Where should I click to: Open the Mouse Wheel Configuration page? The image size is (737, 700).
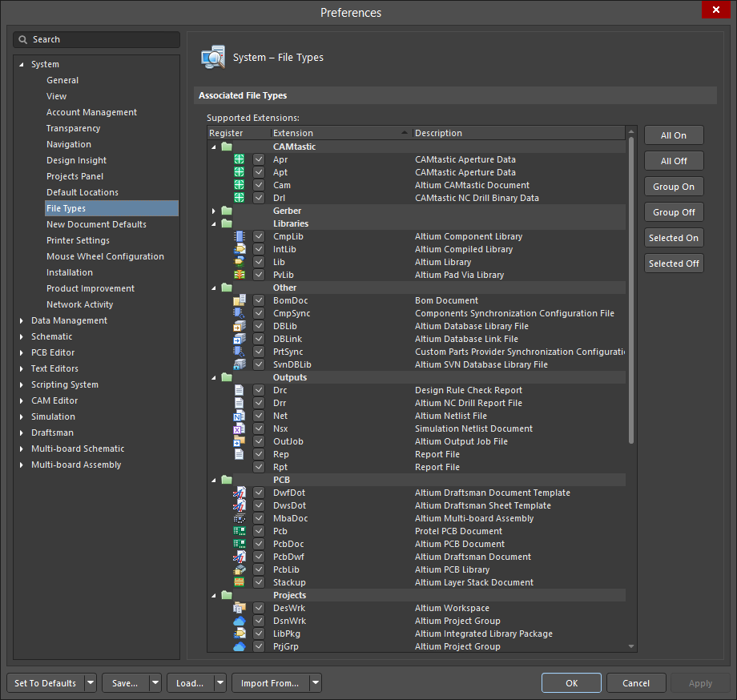105,256
